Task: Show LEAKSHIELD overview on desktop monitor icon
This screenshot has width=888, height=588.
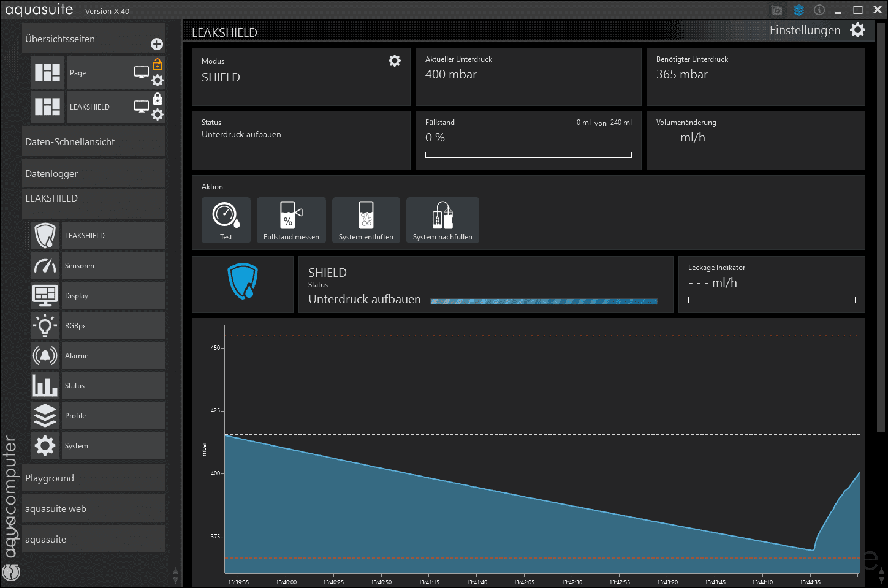Action: (142, 107)
